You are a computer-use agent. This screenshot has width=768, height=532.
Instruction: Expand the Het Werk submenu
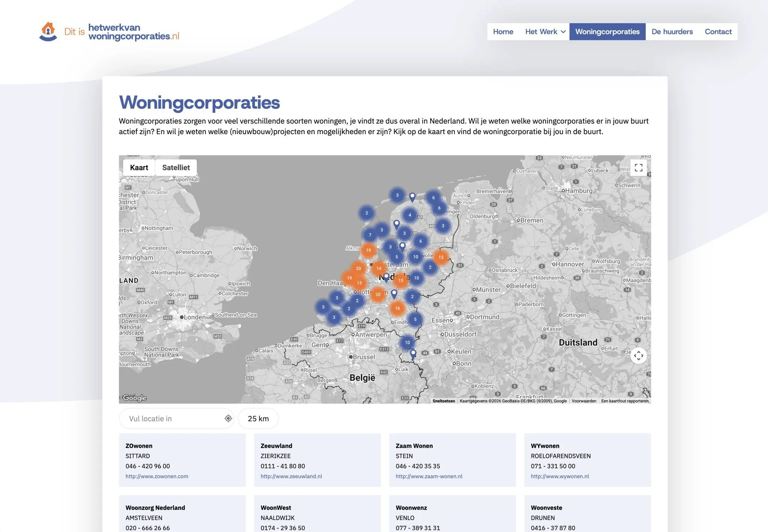[x=545, y=31]
